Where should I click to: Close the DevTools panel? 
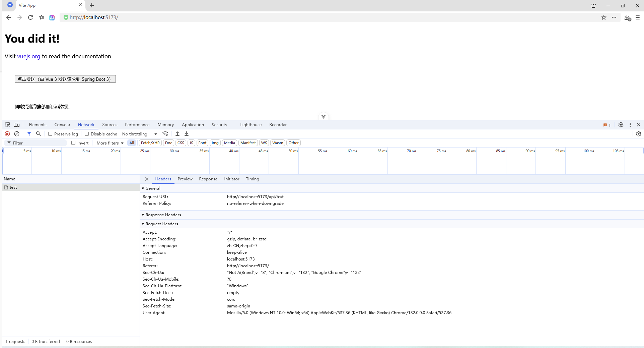point(639,125)
